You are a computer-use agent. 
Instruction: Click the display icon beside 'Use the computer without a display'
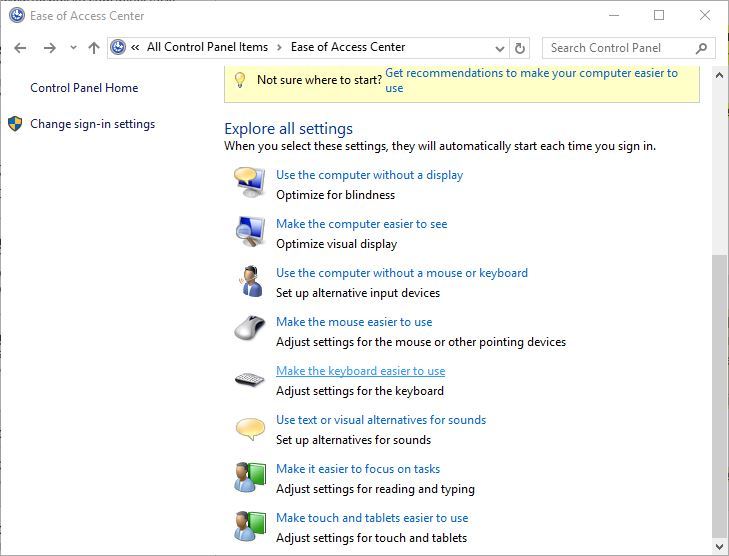[249, 182]
